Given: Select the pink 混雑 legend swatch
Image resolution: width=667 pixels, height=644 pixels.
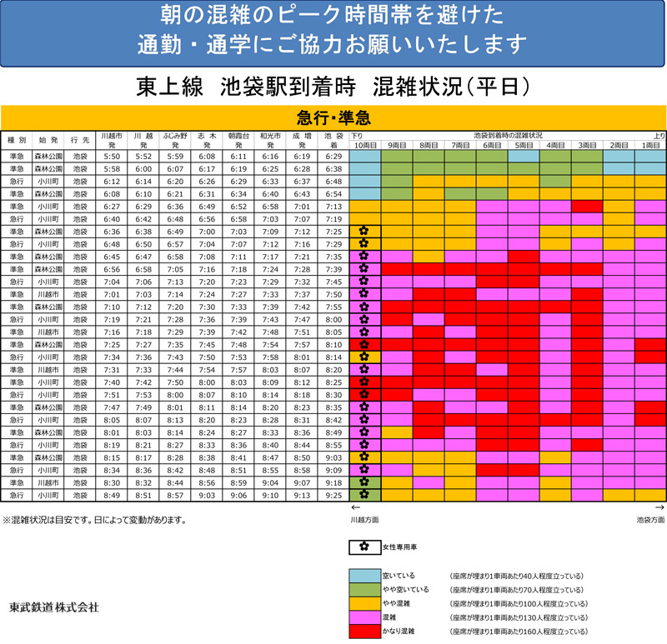Looking at the screenshot, I should [x=364, y=618].
